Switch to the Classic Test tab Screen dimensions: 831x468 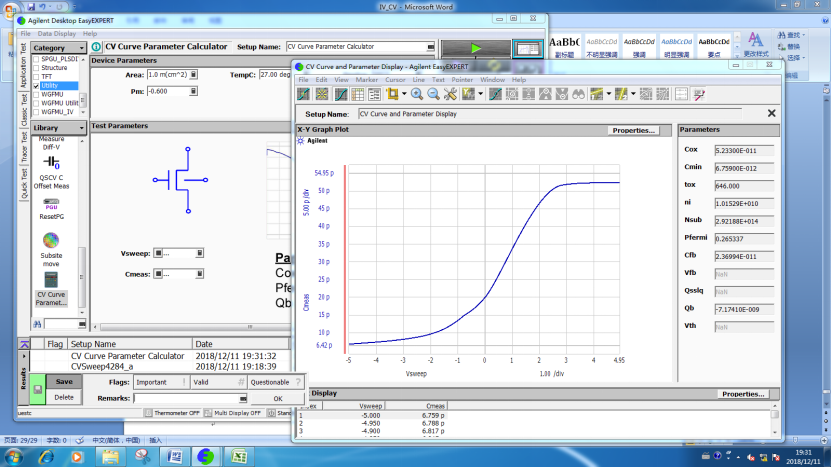pyautogui.click(x=23, y=110)
